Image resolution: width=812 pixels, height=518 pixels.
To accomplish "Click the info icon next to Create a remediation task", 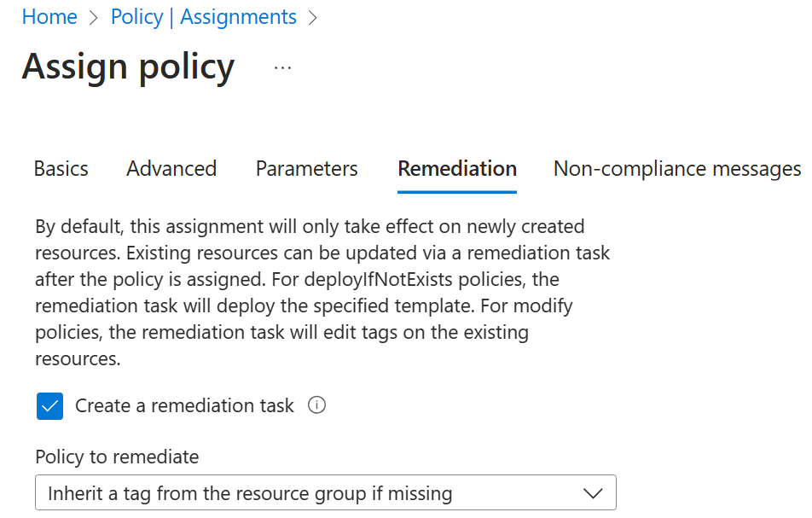I will [x=316, y=406].
